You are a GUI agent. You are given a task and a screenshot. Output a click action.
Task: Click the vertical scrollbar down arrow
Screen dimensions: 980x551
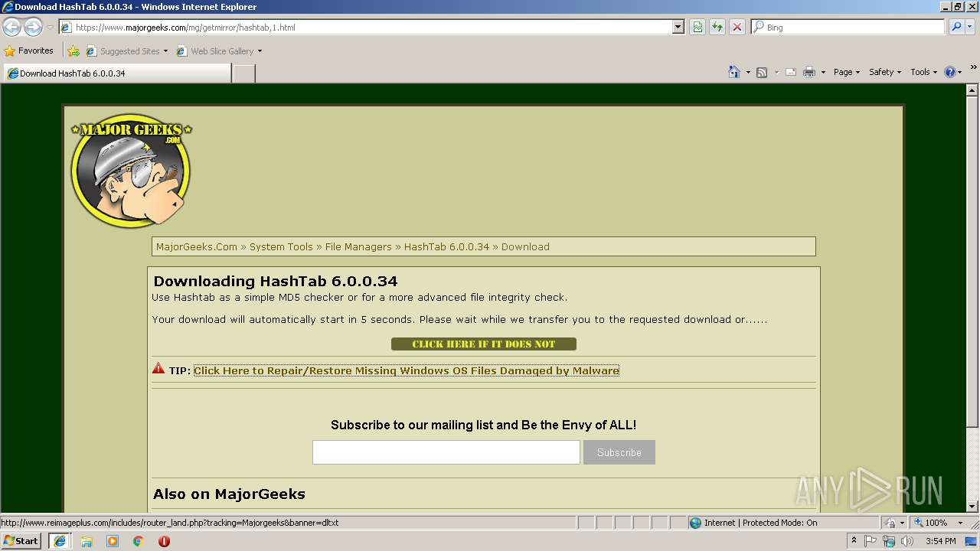[972, 506]
